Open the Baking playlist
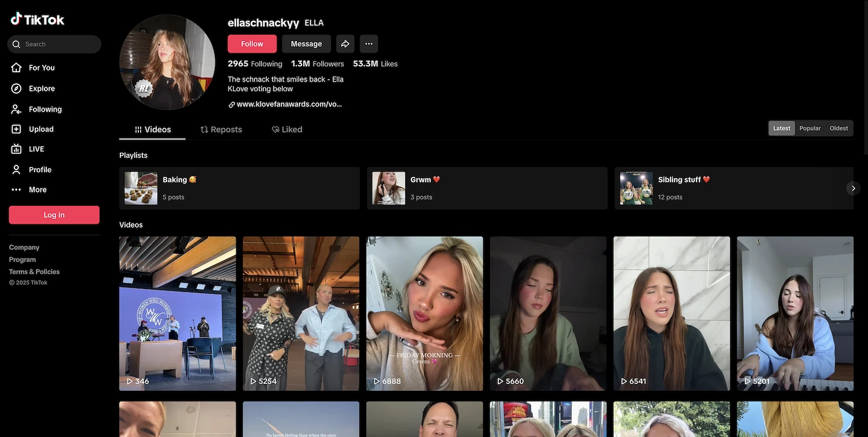Image resolution: width=868 pixels, height=437 pixels. (x=239, y=188)
